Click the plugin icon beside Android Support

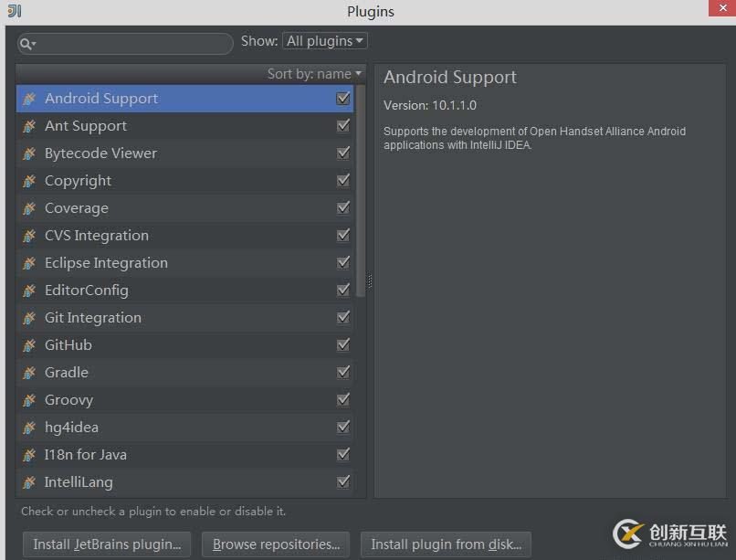pyautogui.click(x=29, y=99)
